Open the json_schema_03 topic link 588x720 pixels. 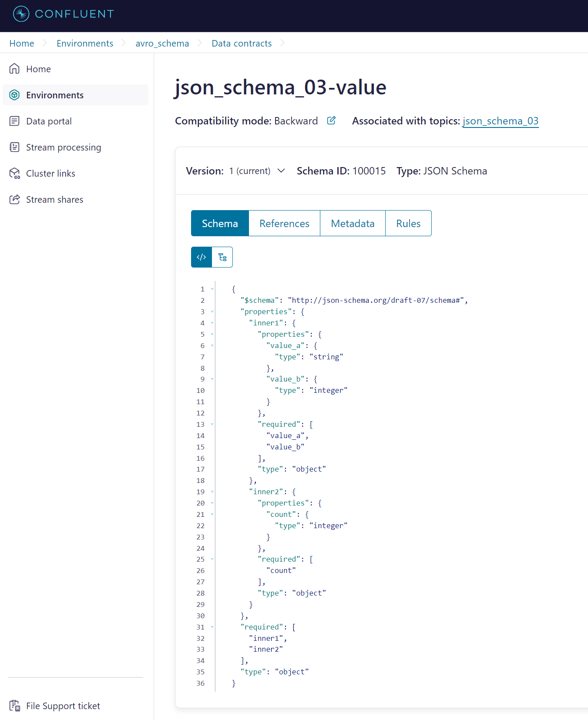point(500,121)
